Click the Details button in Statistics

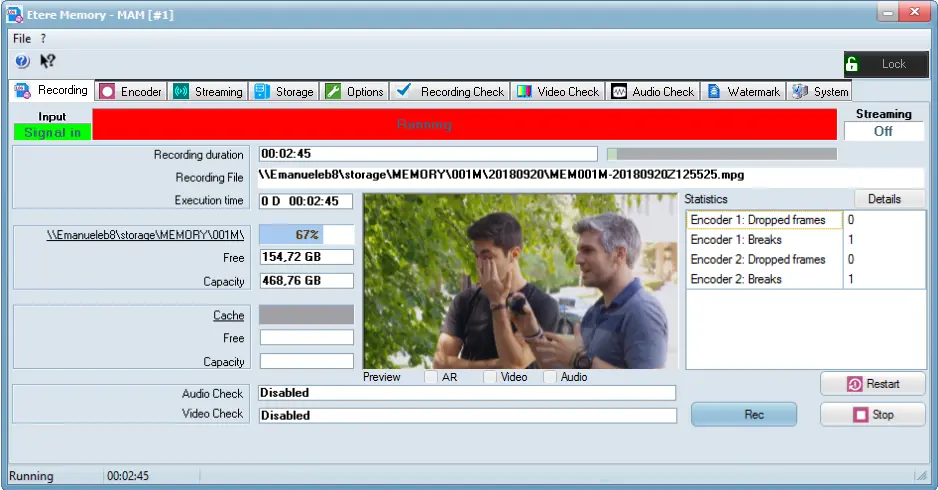pyautogui.click(x=884, y=199)
